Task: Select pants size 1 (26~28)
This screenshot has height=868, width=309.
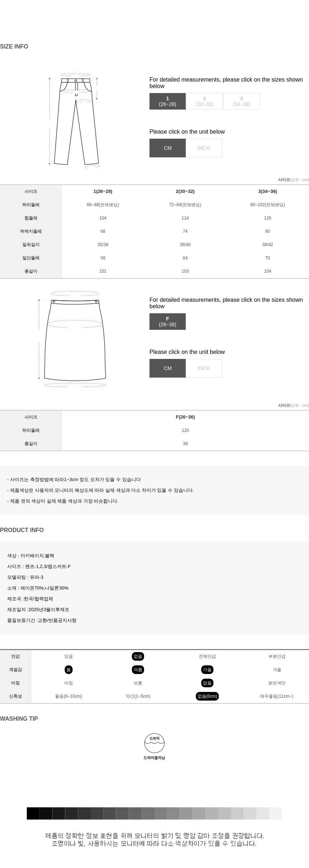Action: pyautogui.click(x=167, y=101)
